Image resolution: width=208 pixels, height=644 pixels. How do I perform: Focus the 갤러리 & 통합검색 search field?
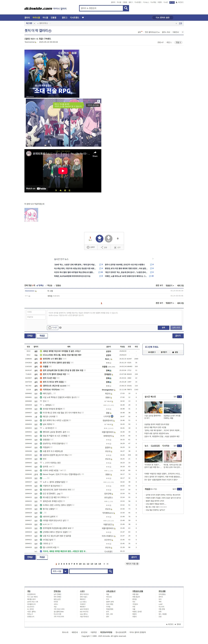(x=101, y=8)
